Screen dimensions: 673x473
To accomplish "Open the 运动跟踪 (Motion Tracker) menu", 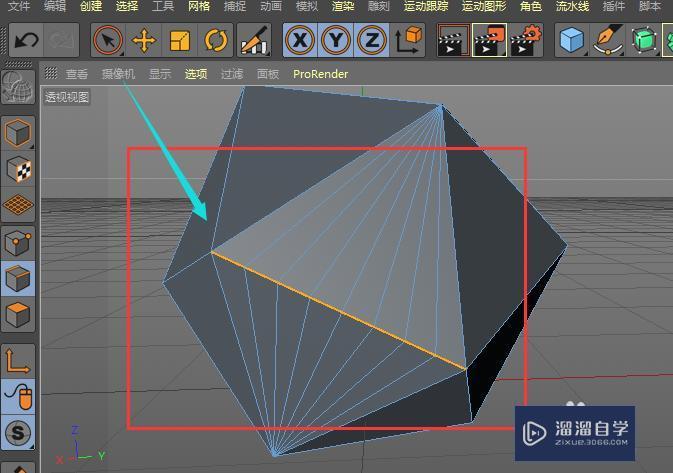I will click(x=426, y=6).
